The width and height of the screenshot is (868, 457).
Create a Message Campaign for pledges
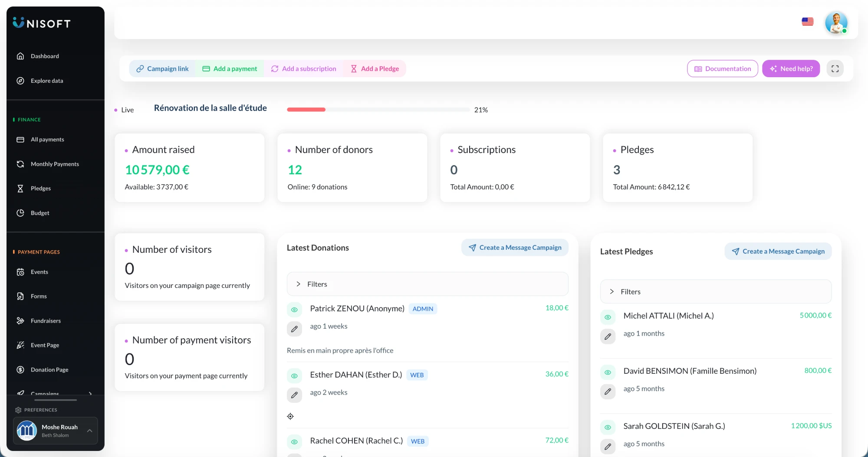(778, 251)
